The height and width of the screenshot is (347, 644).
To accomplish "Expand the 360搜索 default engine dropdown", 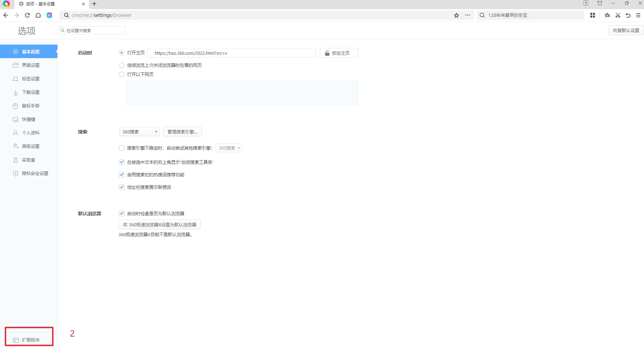I will pos(139,132).
